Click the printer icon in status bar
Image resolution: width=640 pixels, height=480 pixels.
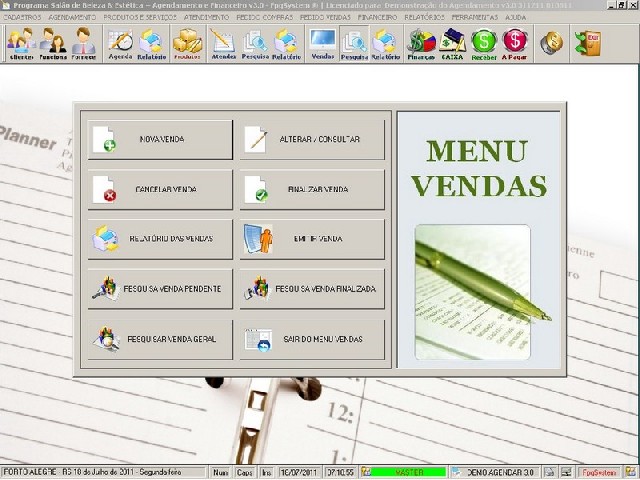click(x=550, y=472)
